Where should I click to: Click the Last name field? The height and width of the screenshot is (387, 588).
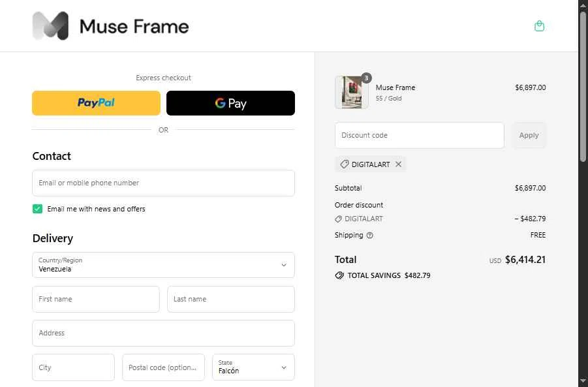(231, 300)
